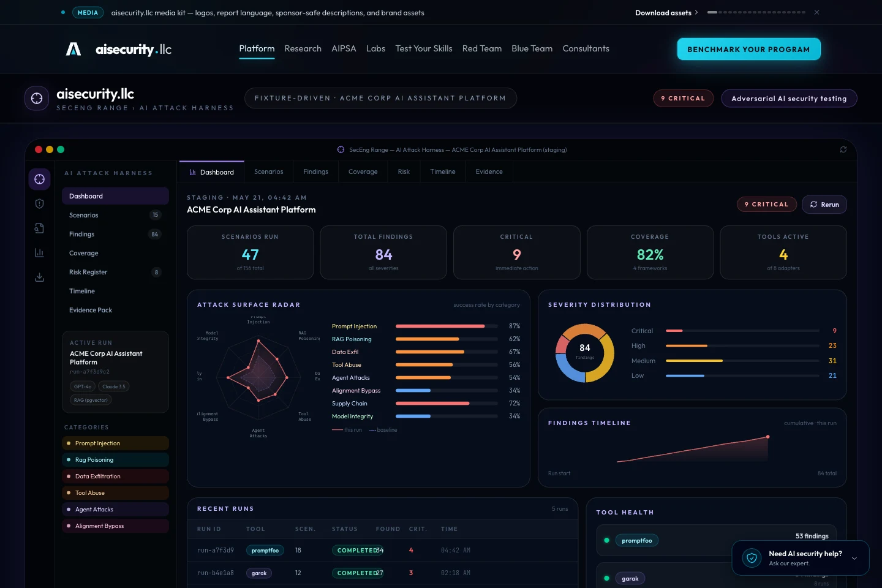Viewport: 882px width, 588px height.
Task: Go to Red Team in the navigation
Action: (x=482, y=48)
